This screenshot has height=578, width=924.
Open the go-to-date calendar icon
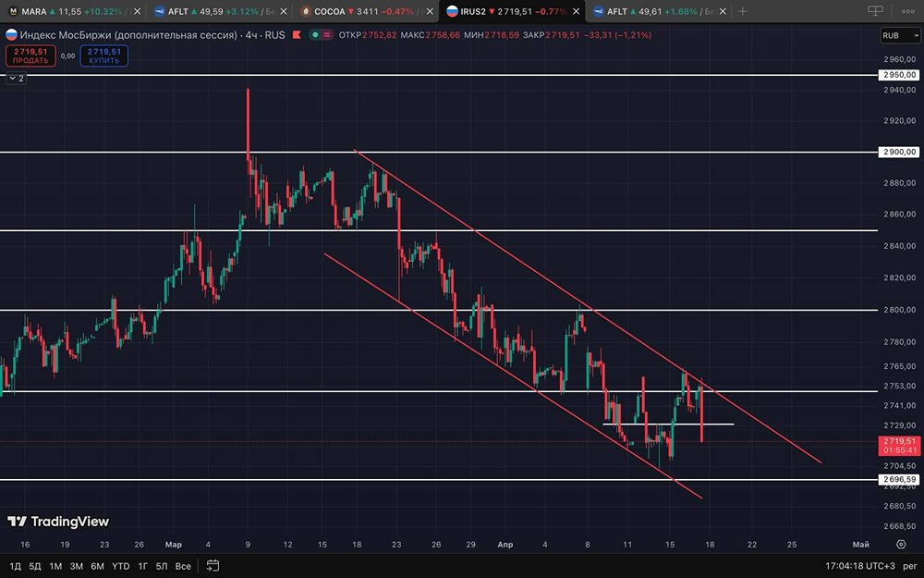point(213,566)
